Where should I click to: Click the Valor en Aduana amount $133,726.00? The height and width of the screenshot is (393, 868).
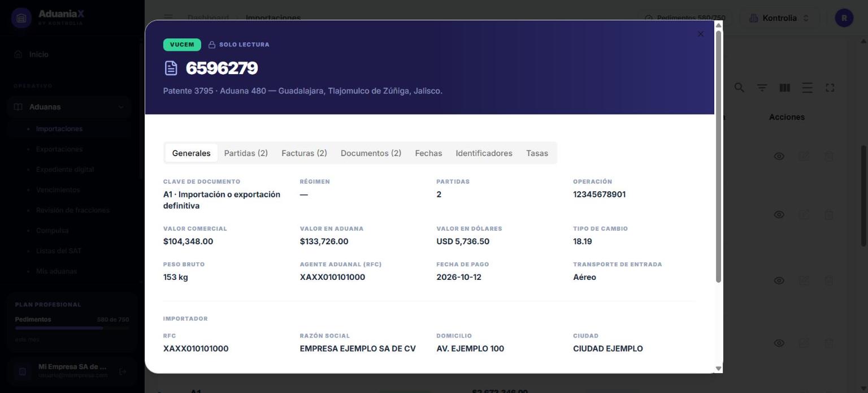pos(324,241)
